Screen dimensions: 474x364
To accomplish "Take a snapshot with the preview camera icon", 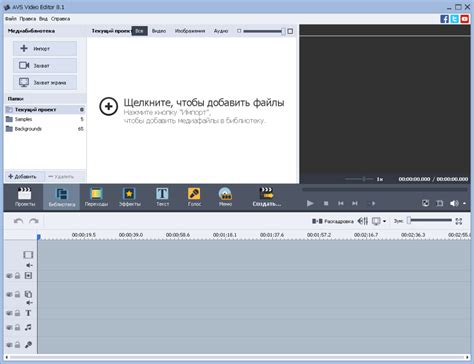I will [x=425, y=203].
